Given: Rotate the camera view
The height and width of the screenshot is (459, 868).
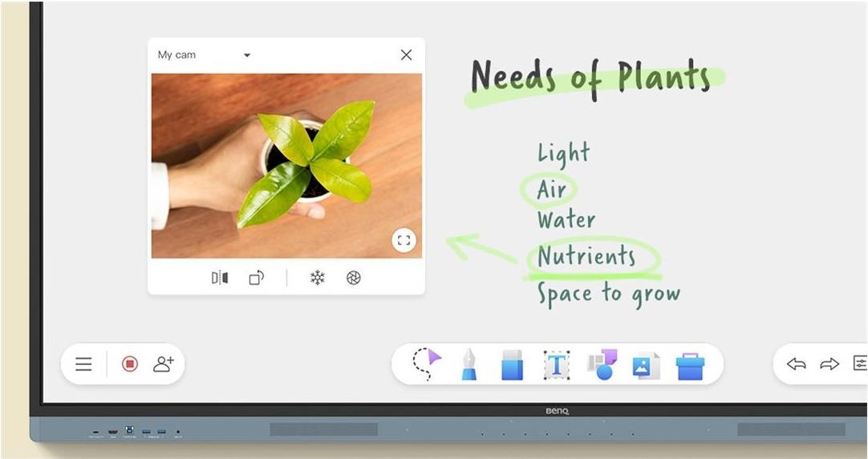Looking at the screenshot, I should pos(257,278).
